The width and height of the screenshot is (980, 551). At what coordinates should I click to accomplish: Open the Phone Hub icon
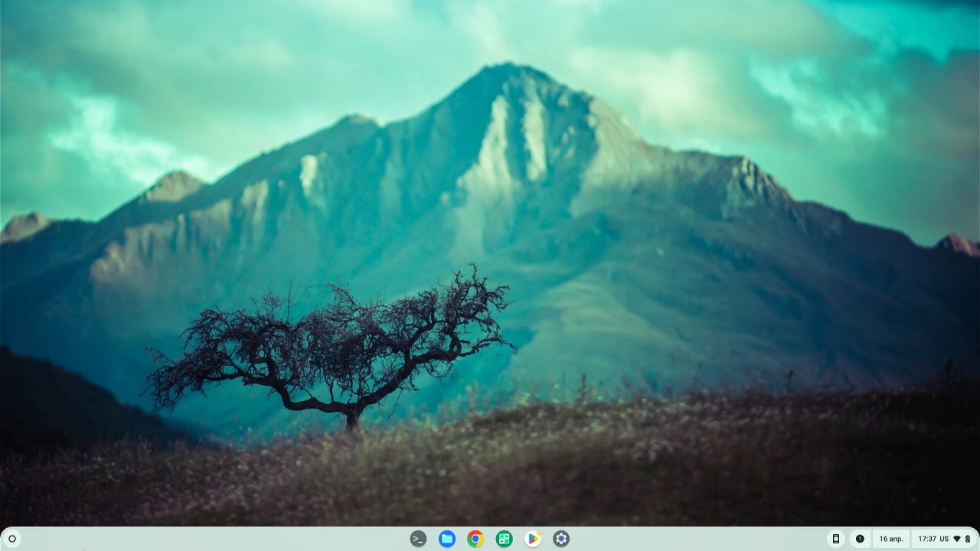[836, 539]
